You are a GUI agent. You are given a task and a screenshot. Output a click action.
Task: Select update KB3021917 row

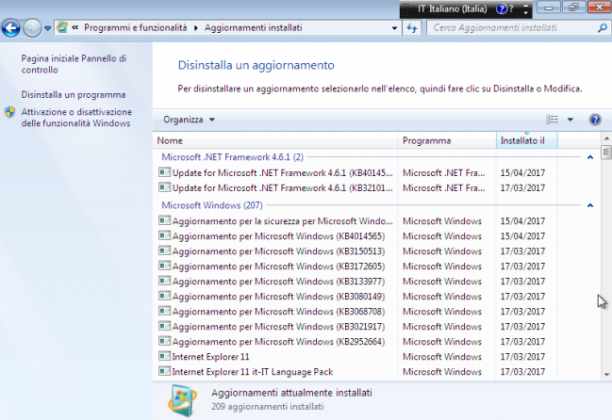click(357, 327)
